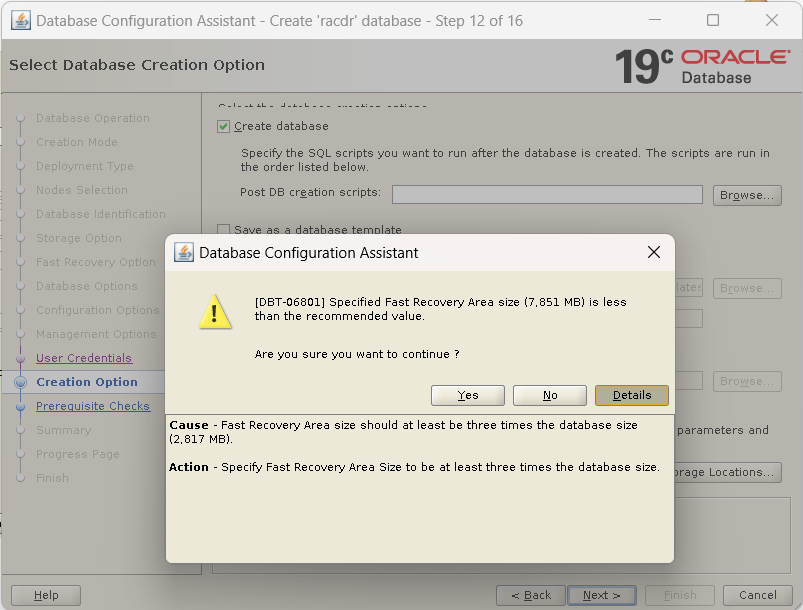Click the Creation Option step bullet
This screenshot has width=803, height=610.
20,382
